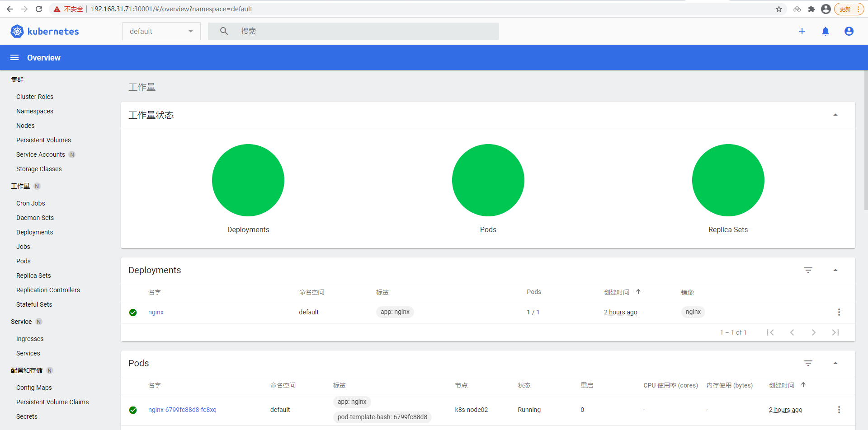Click the browser address bar URL
The image size is (868, 430).
[172, 9]
